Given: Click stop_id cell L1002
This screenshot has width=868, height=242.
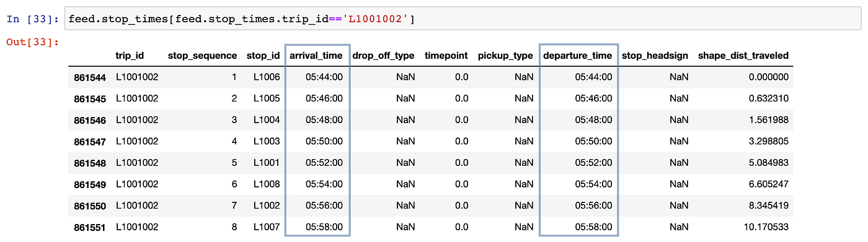Looking at the screenshot, I should 267,205.
